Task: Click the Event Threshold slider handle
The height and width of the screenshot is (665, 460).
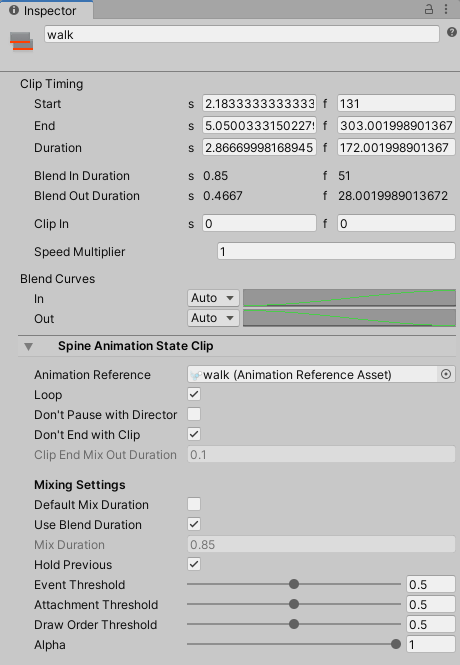Action: [x=294, y=584]
